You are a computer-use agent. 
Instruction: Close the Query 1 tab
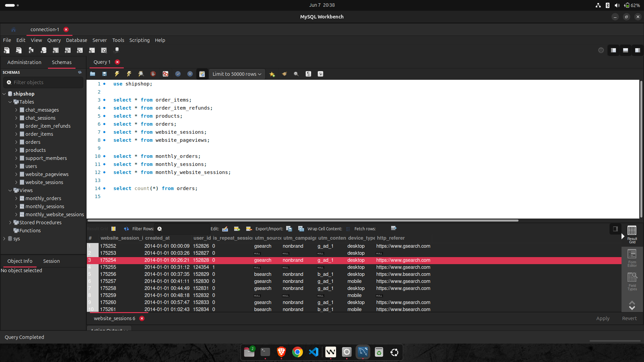pyautogui.click(x=117, y=62)
